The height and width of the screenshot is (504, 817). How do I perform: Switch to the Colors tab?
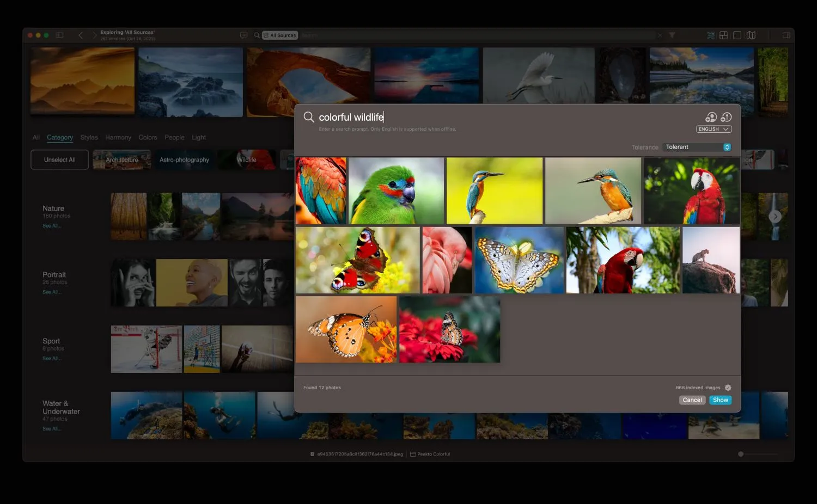(148, 138)
